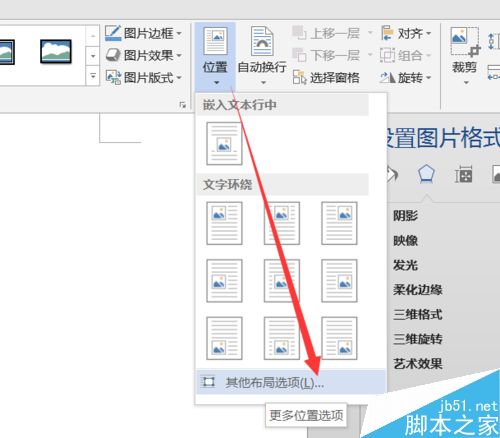Choose middle-right position with square text wrapping

tap(339, 281)
